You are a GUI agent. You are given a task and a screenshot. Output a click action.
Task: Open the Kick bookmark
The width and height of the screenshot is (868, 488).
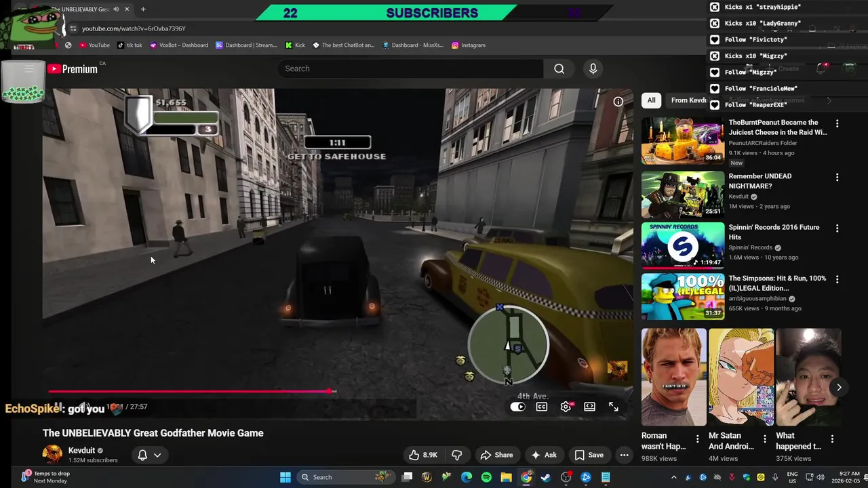[295, 45]
